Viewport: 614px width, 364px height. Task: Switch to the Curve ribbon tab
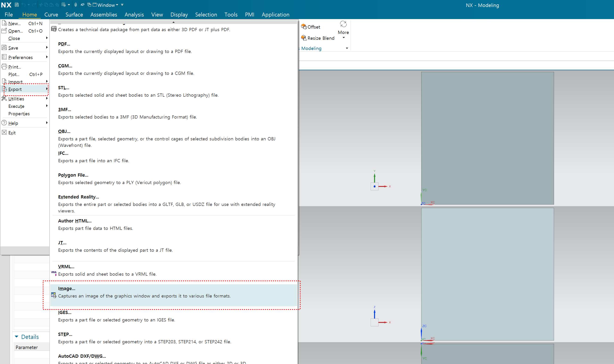pos(51,15)
